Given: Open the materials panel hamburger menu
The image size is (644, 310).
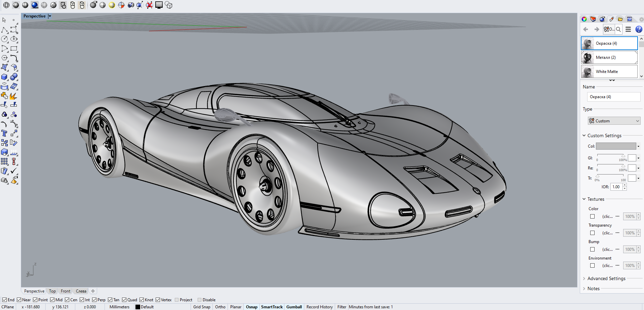Looking at the screenshot, I should click(x=628, y=29).
